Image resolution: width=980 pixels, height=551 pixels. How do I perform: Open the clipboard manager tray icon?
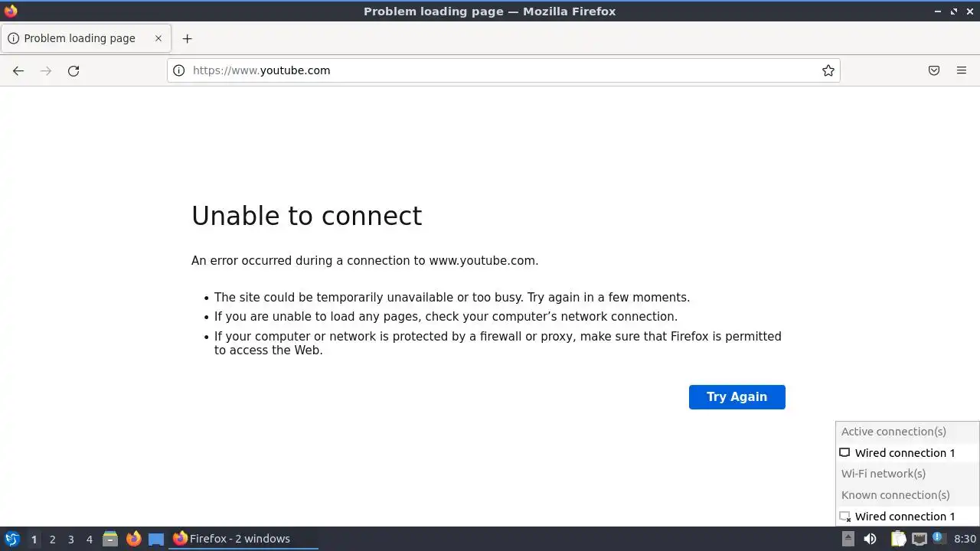[897, 539]
